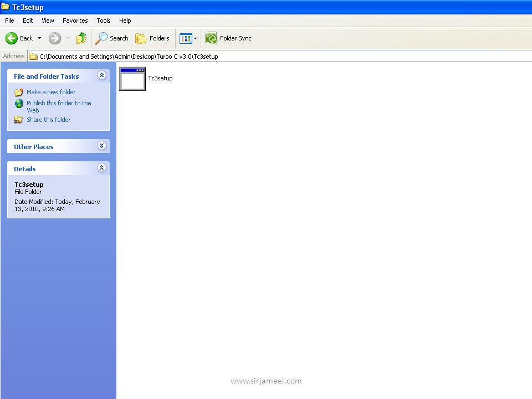Expand the Other Places panel
Screen dimensions: 532x399
pos(101,146)
